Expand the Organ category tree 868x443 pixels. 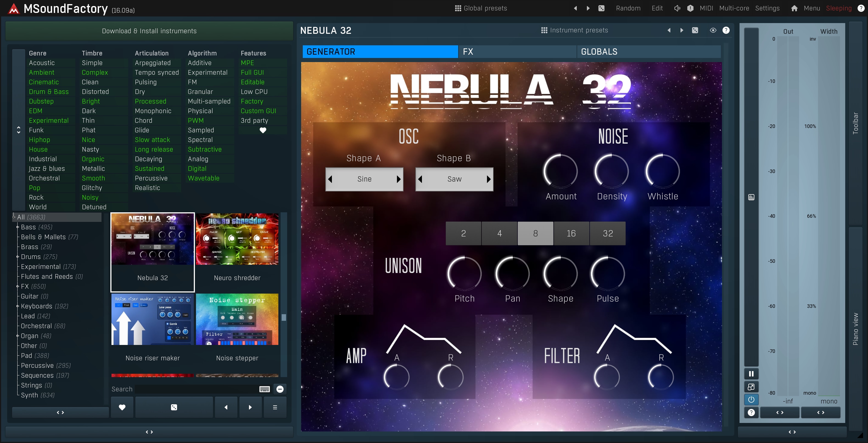[x=18, y=336]
